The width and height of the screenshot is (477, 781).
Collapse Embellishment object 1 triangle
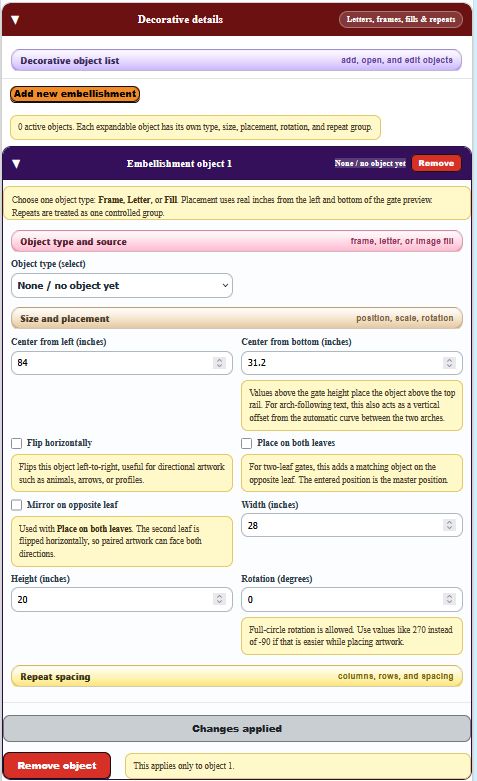16,164
